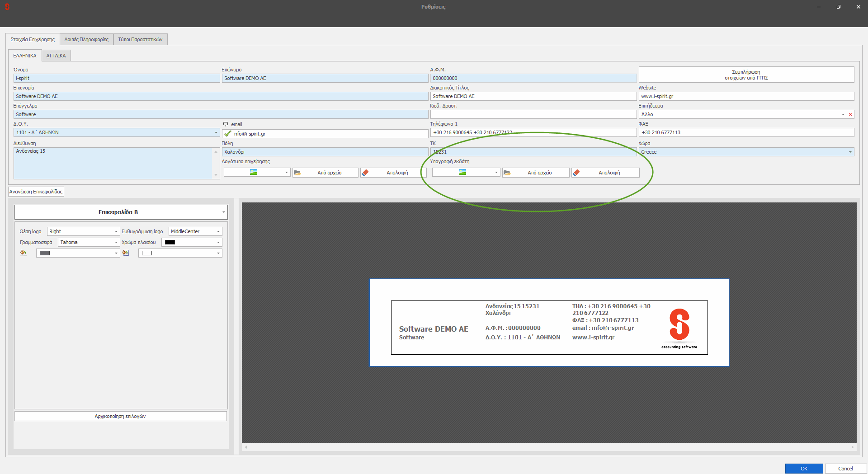Click the green checkmark in email field
Viewport: 868px width, 474px height.
(228, 134)
